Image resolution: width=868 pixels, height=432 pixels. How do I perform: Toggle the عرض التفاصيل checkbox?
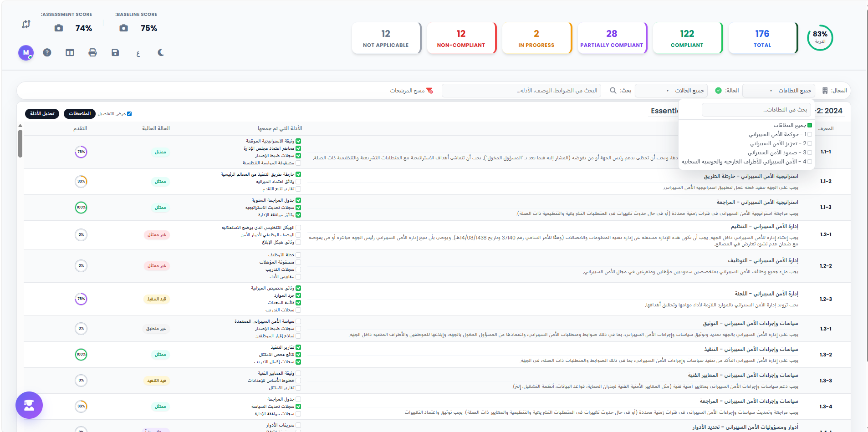130,114
